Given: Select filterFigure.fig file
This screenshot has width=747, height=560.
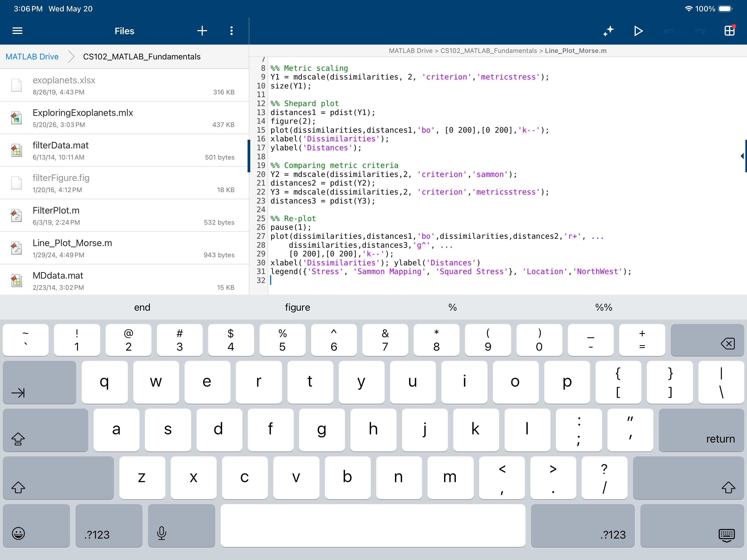Looking at the screenshot, I should 124,183.
